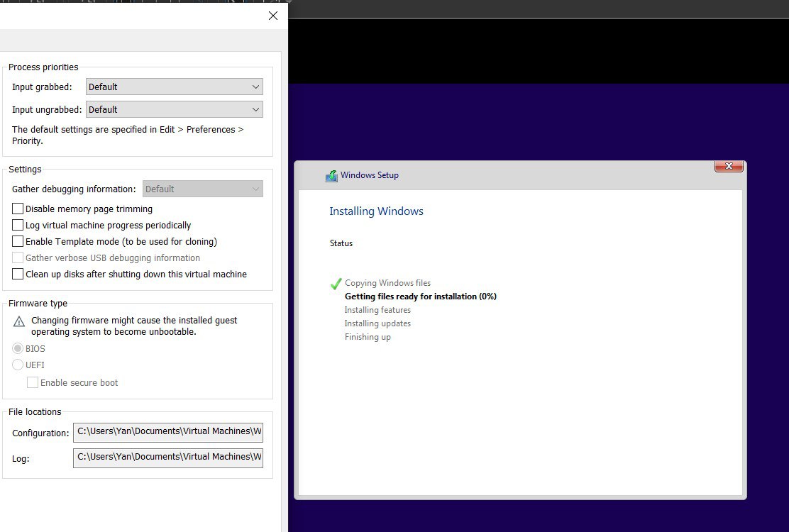Open the Gather debugging information dropdown
The width and height of the screenshot is (789, 532).
203,189
